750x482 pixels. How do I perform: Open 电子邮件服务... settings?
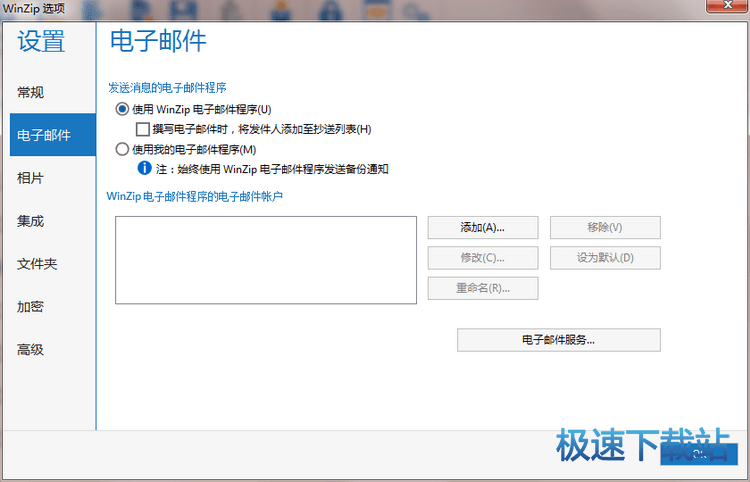(x=558, y=340)
